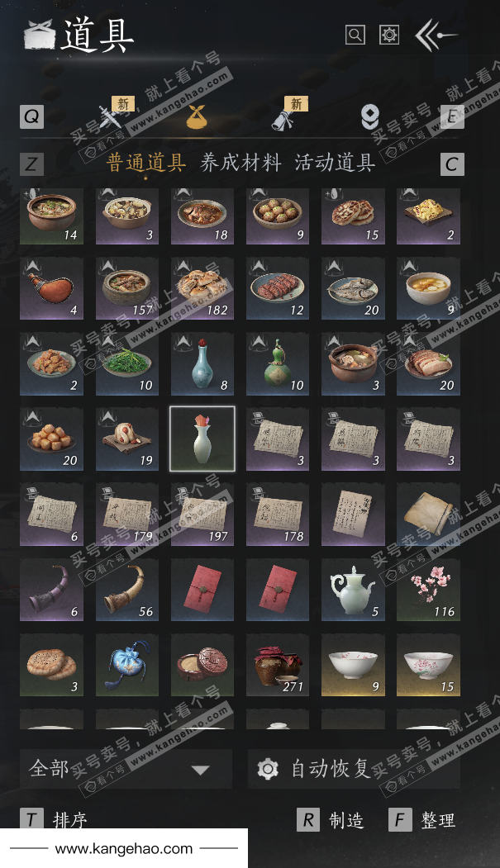This screenshot has width=500, height=868.
Task: Select the coins currency category icon
Action: (x=370, y=116)
